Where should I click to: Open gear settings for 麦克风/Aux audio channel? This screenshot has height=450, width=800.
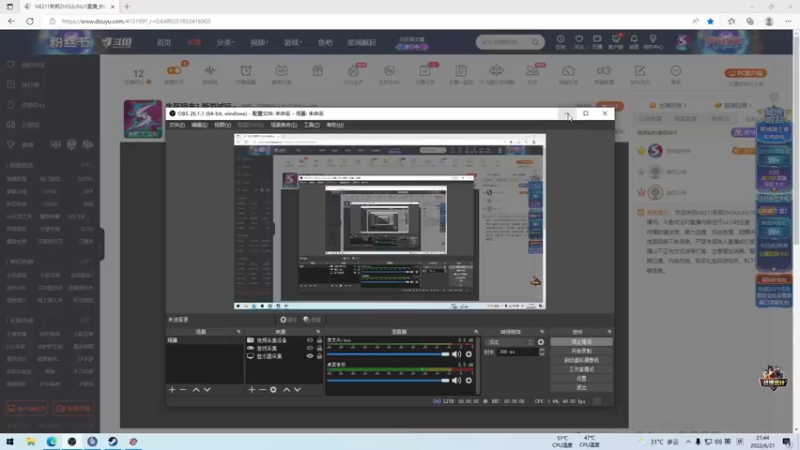tap(468, 354)
